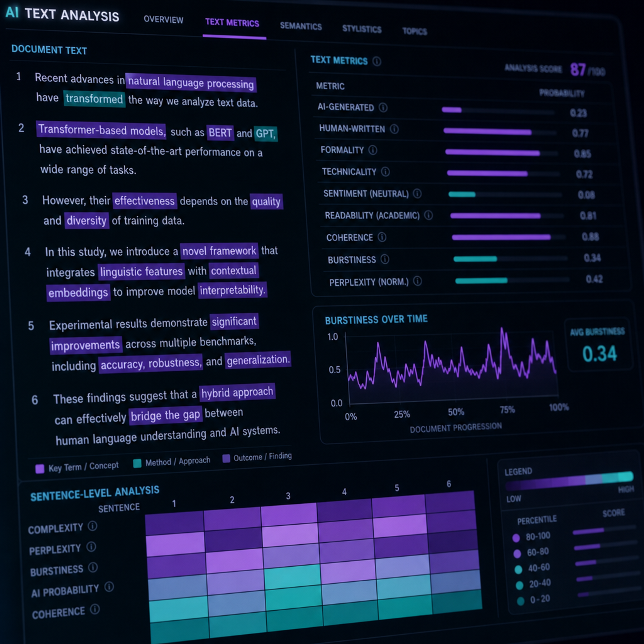Select the TEXT METRICS tab
This screenshot has height=644, width=644.
tap(232, 23)
